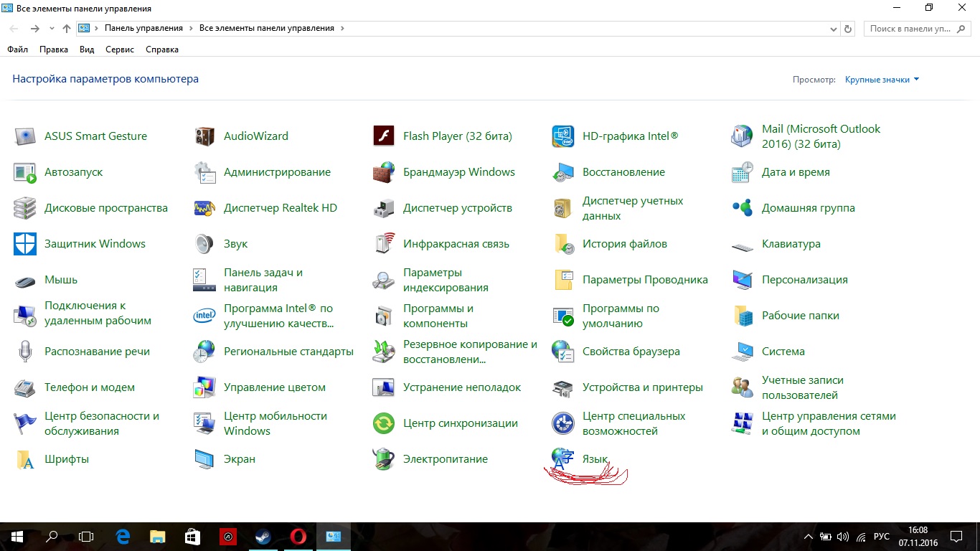Open the Просмотр: Крупные значки dropdown
This screenshot has width=980, height=551.
882,80
